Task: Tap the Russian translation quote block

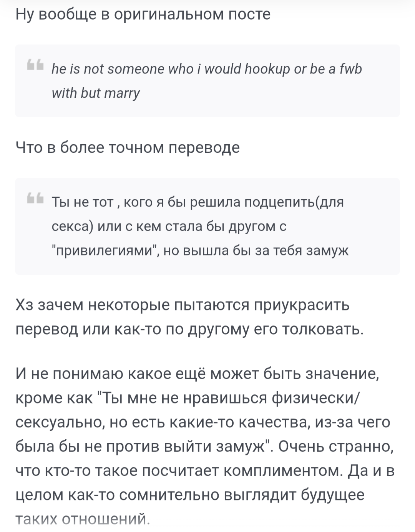Action: (207, 226)
